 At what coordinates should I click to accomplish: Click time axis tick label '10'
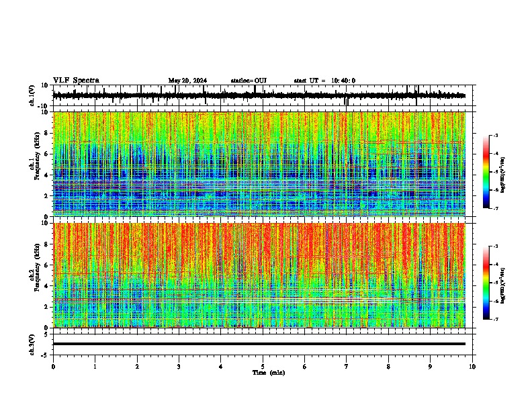[x=472, y=367]
